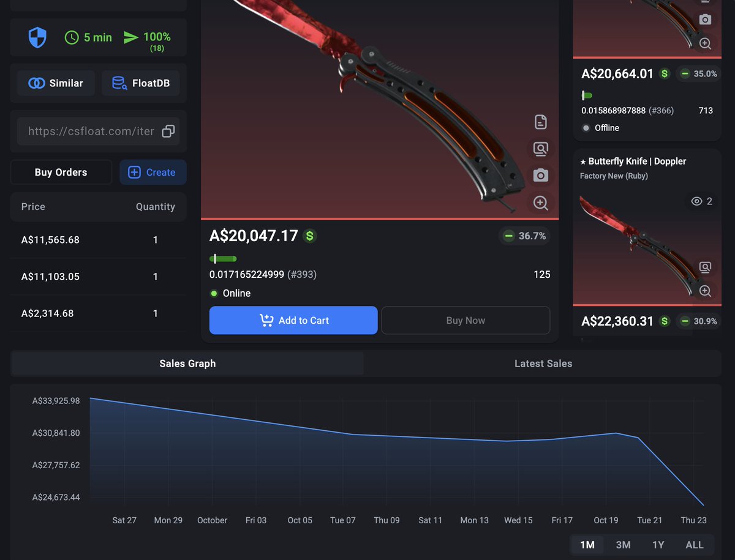Click the camera icon on main knife image
The width and height of the screenshot is (735, 560).
pos(540,176)
